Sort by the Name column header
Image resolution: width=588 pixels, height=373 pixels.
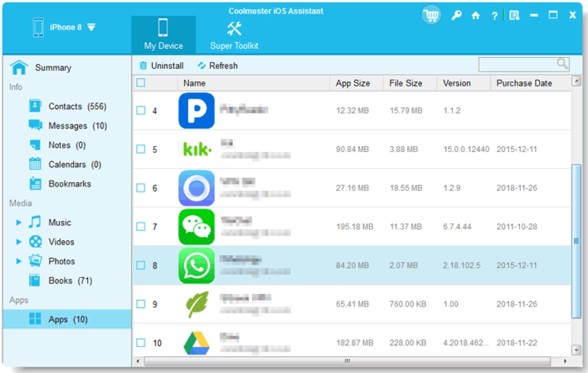coord(254,83)
